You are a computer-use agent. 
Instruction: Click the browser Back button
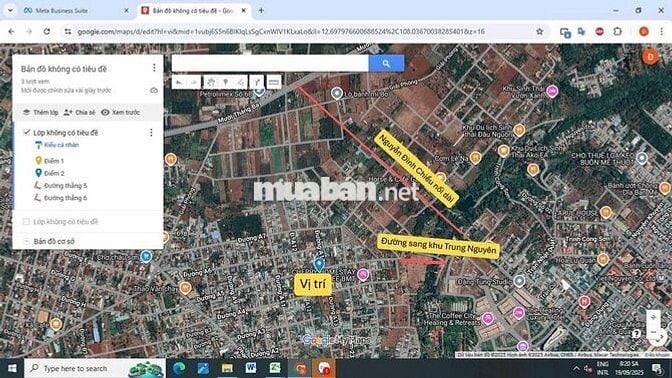pyautogui.click(x=12, y=31)
